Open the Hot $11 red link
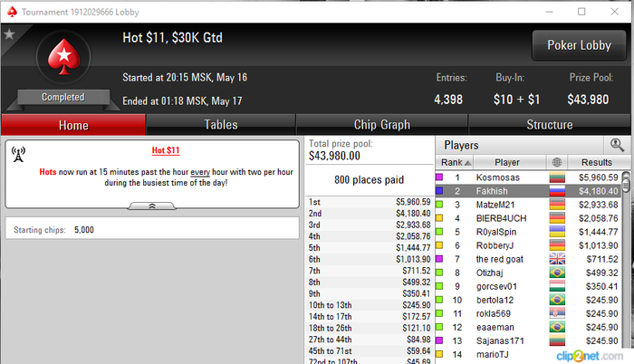Screen dimensions: 634x364 (166, 150)
